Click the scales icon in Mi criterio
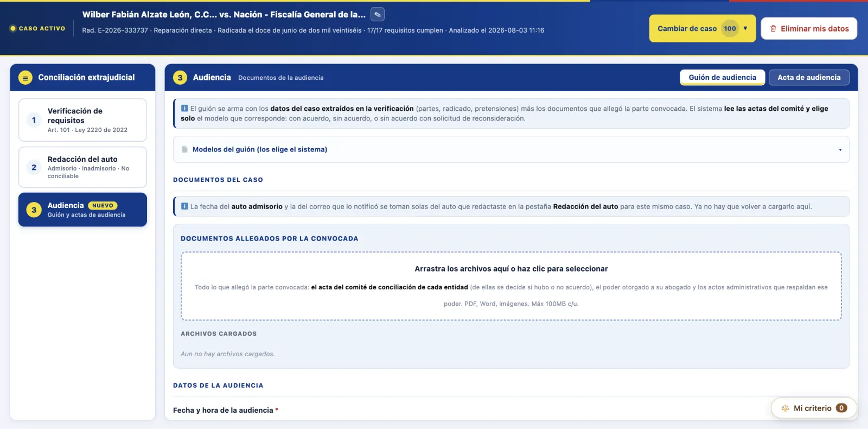Viewport: 868px width, 429px height. point(785,408)
